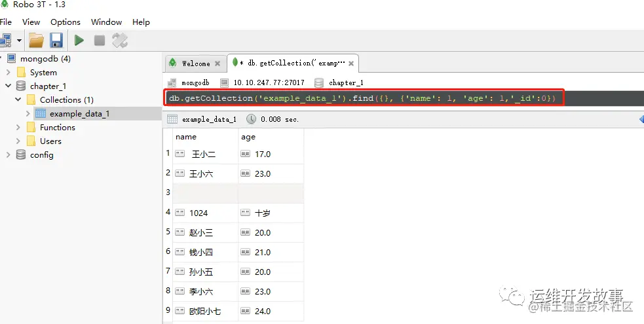Open the Options menu
The height and width of the screenshot is (324, 644).
[x=66, y=22]
